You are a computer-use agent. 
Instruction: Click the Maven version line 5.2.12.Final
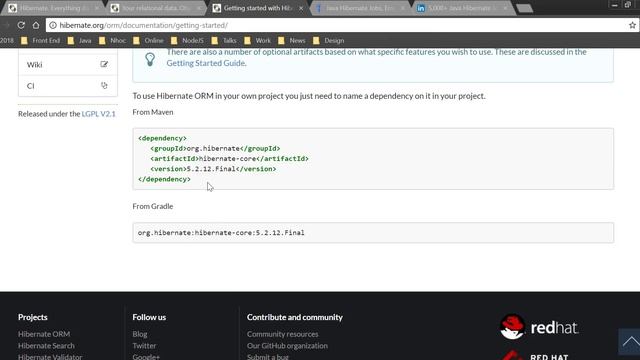(213, 169)
